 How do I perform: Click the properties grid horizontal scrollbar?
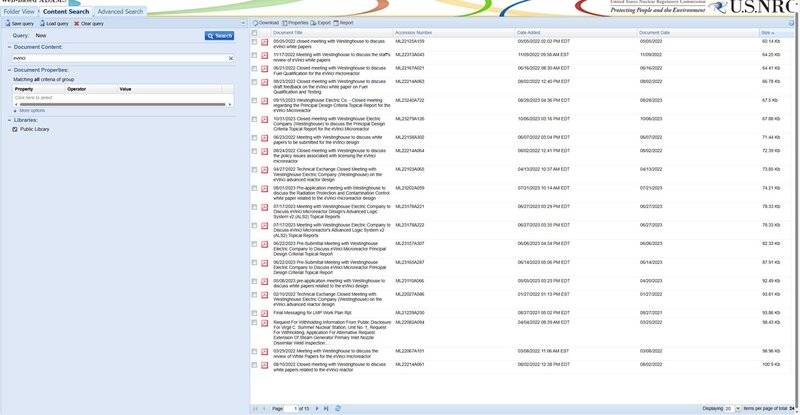121,104
